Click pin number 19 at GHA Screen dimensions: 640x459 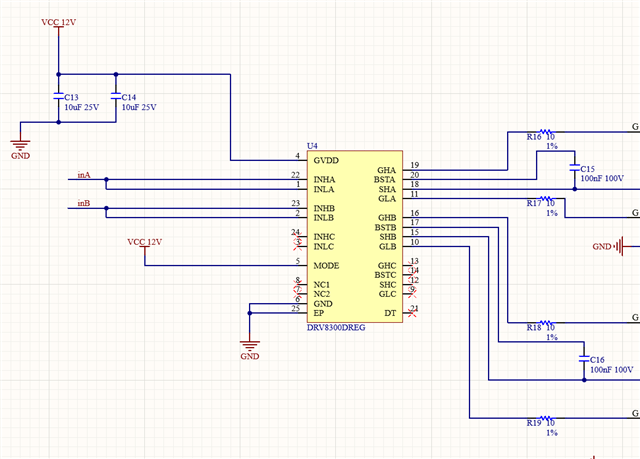coord(415,165)
